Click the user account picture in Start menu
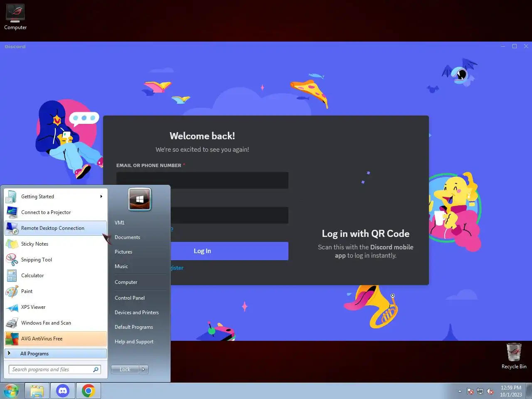532x399 pixels. coord(140,199)
